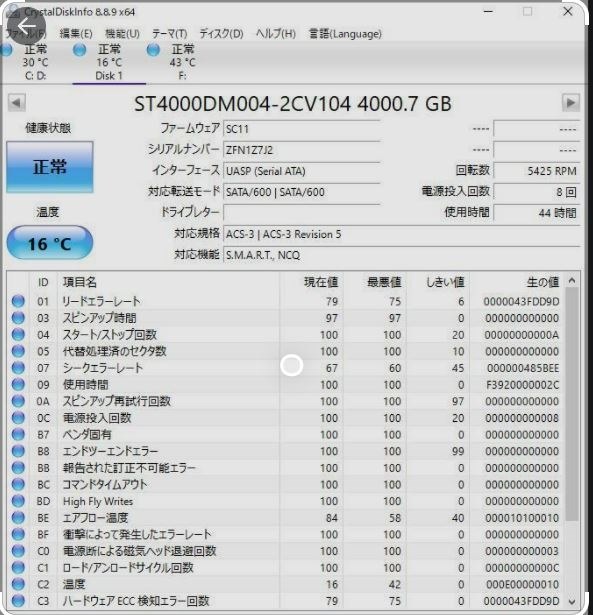Select the Disk 1 tab

pos(109,62)
